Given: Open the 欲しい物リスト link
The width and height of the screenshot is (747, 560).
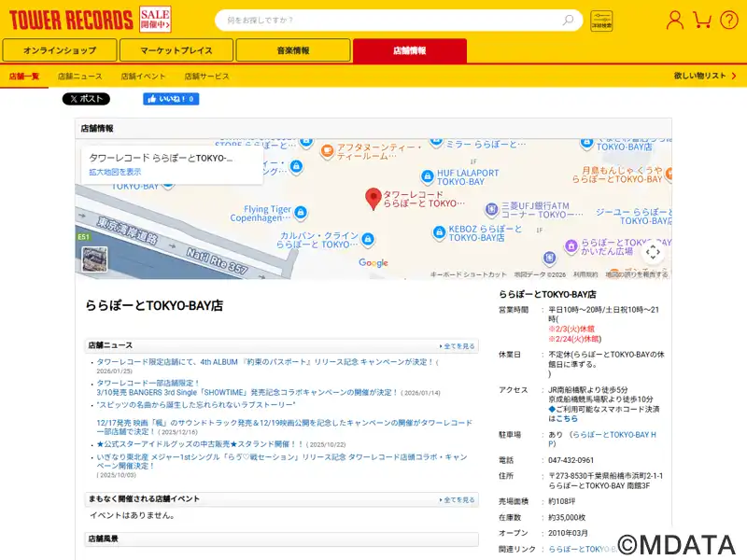Looking at the screenshot, I should point(700,76).
